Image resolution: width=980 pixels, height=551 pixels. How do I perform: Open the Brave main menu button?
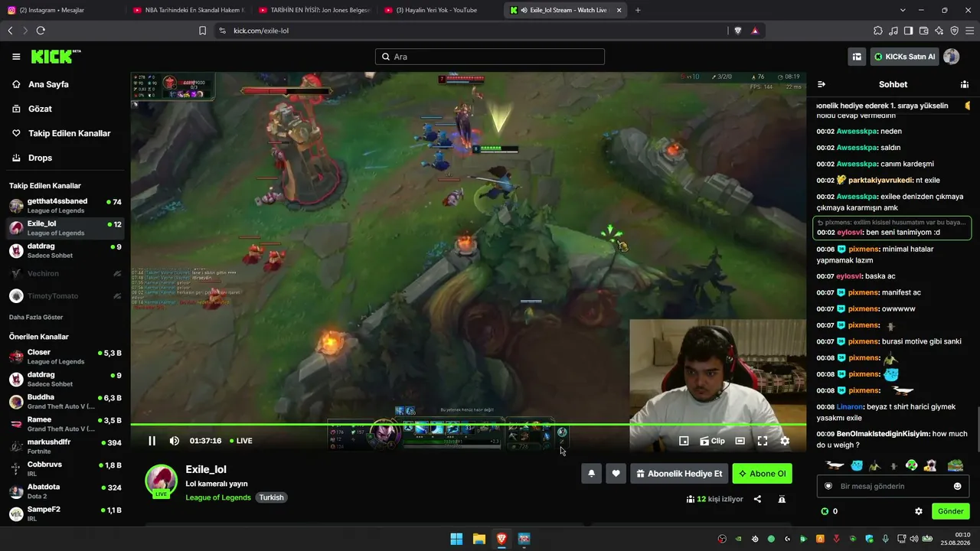(969, 31)
